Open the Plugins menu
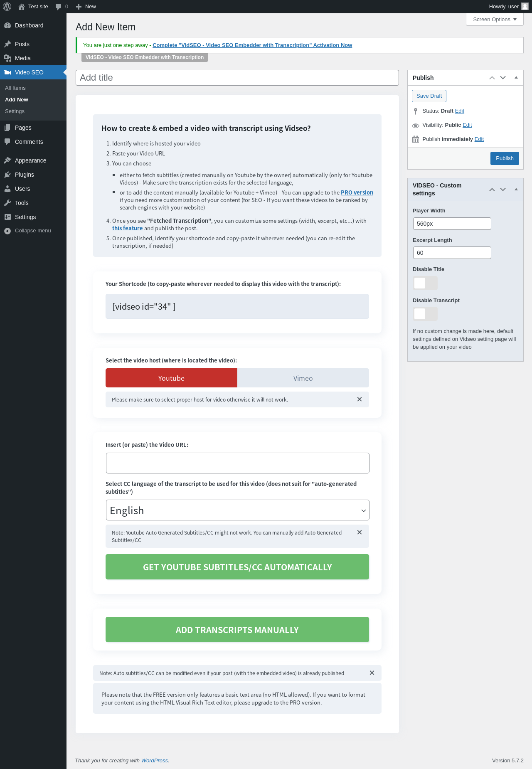 [x=25, y=175]
